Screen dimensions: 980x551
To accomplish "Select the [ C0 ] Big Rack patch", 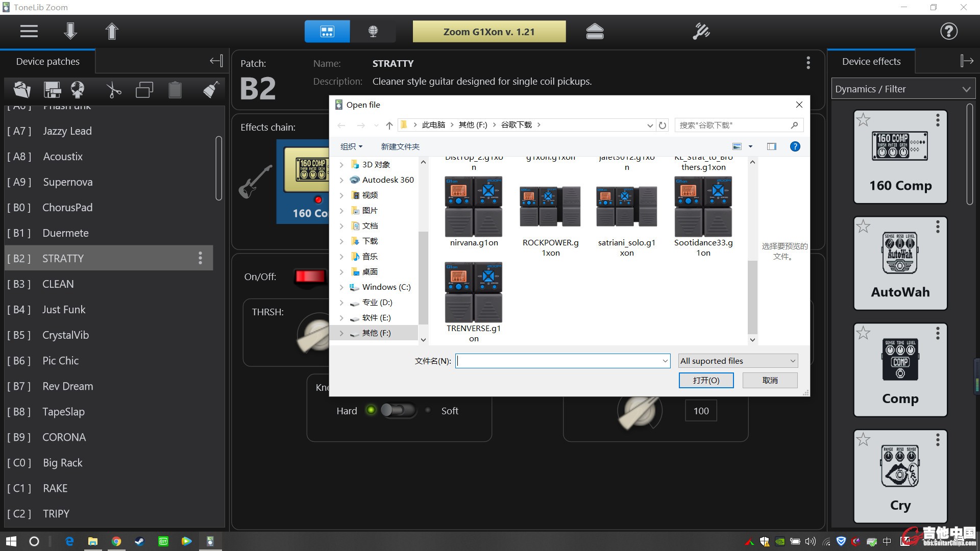I will tap(109, 462).
